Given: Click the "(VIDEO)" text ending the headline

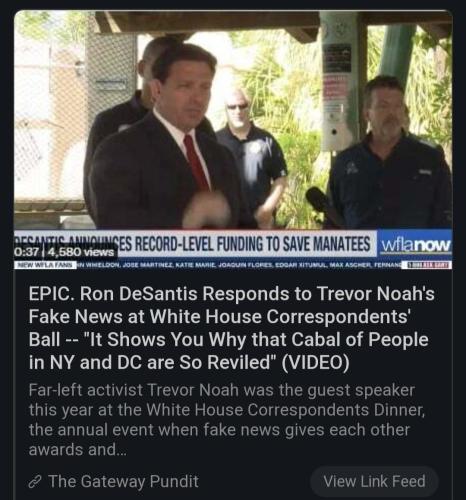Looking at the screenshot, I should point(316,363).
